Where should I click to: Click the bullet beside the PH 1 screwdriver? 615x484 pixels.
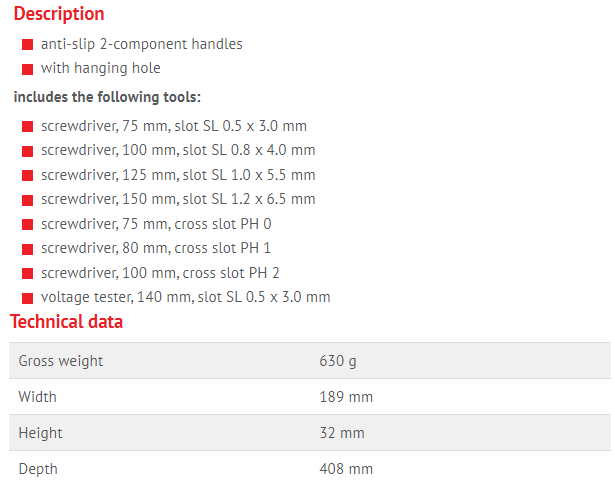coord(27,249)
